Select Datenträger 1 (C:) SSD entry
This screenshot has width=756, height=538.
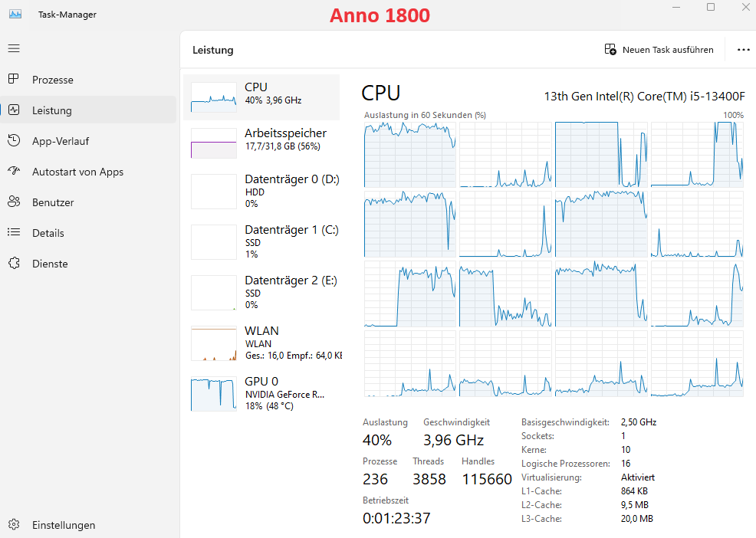pyautogui.click(x=261, y=242)
